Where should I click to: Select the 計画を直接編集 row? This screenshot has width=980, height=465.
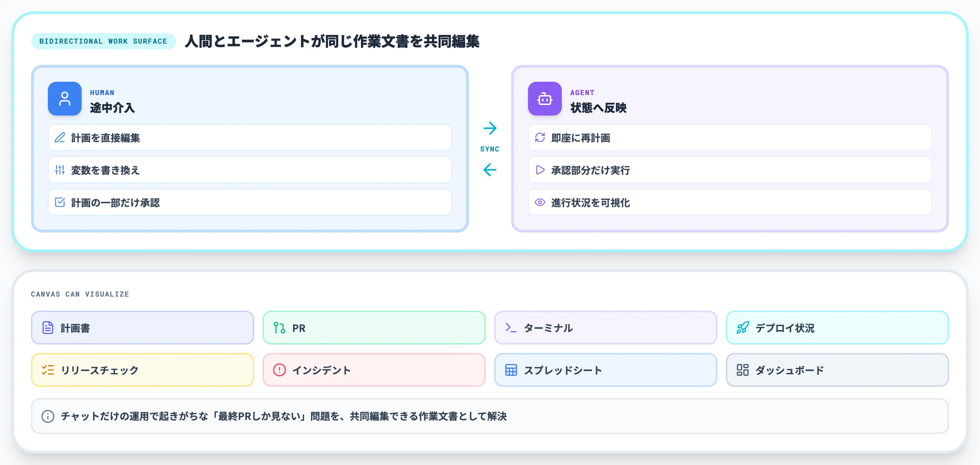tap(250, 137)
